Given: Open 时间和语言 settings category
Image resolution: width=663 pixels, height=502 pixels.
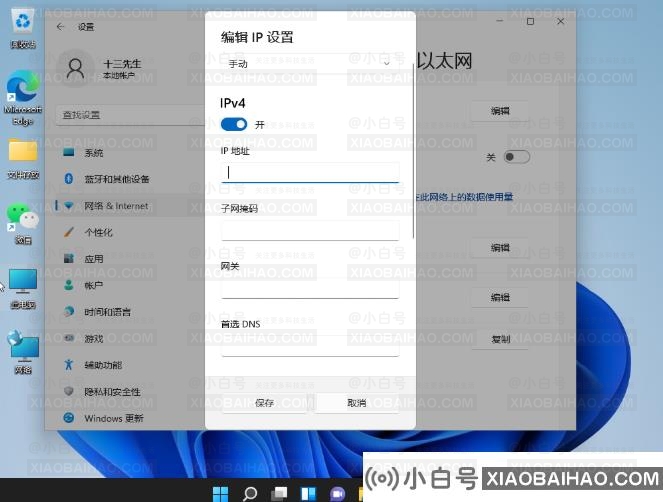Looking at the screenshot, I should [x=129, y=312].
